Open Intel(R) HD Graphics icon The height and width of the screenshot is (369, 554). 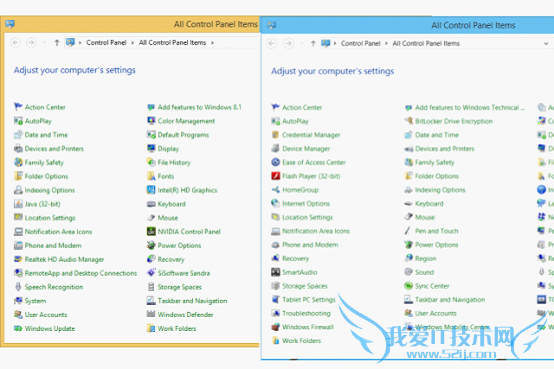(151, 190)
